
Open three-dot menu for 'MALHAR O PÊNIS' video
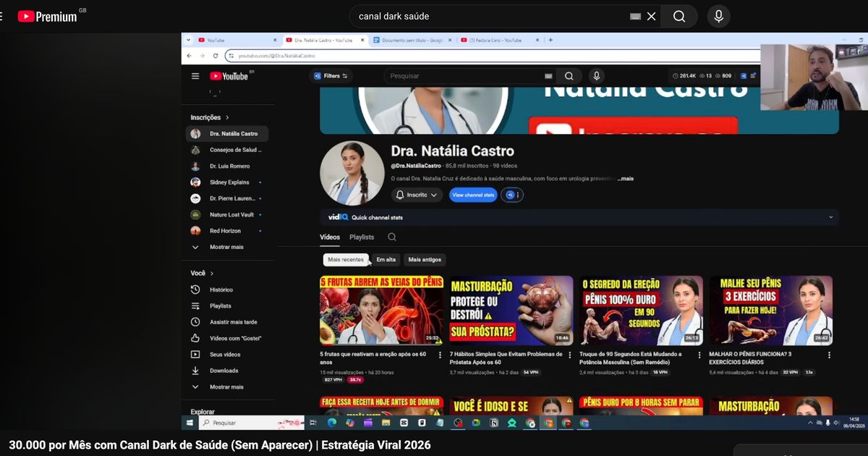pyautogui.click(x=829, y=355)
